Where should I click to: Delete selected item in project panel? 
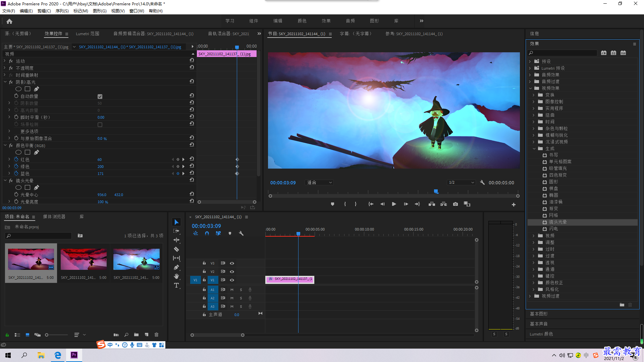click(x=156, y=335)
